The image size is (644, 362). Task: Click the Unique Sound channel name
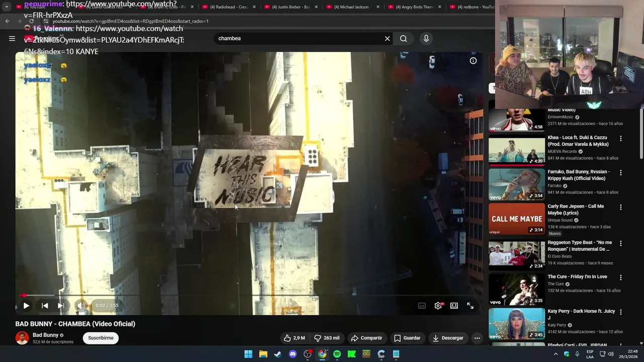[560, 220]
